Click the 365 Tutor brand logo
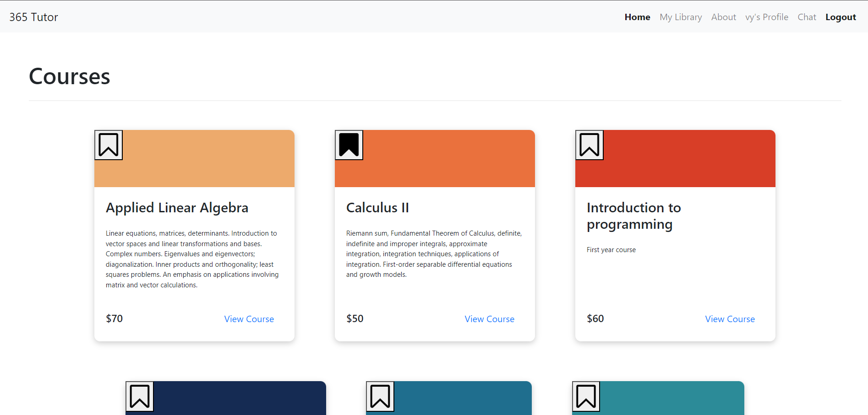 (33, 17)
